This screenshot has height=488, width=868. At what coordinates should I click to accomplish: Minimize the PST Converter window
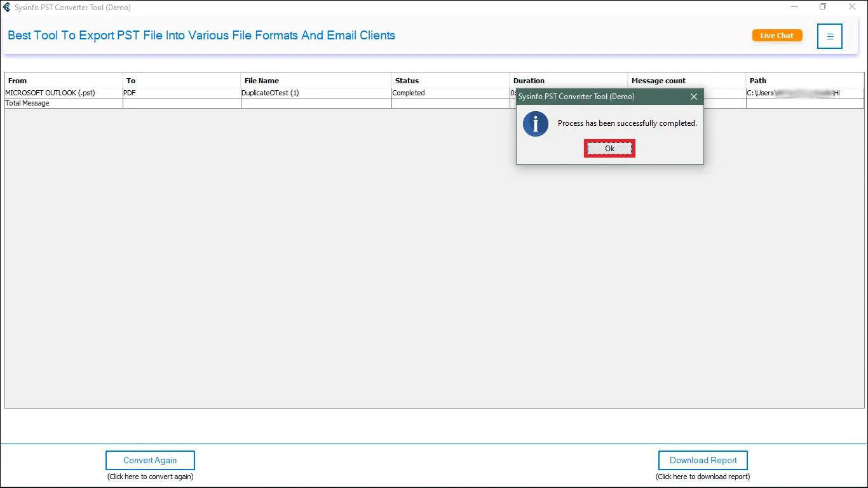tap(795, 7)
